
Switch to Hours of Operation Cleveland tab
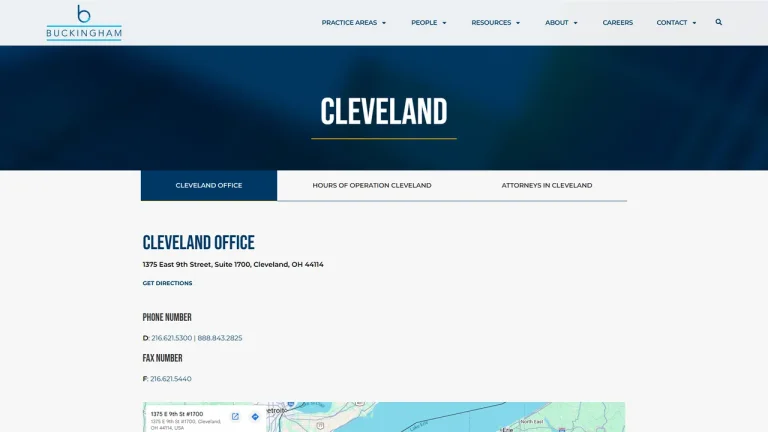tap(372, 185)
